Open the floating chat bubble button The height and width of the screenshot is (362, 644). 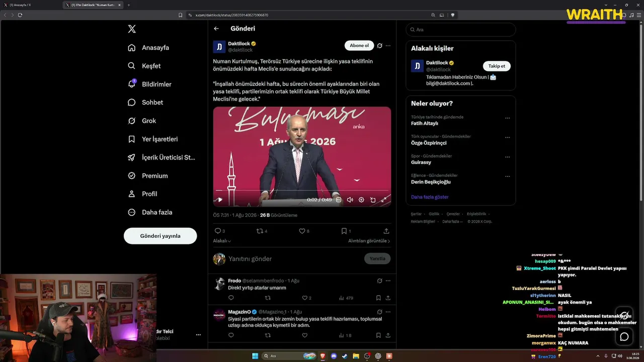tap(624, 336)
